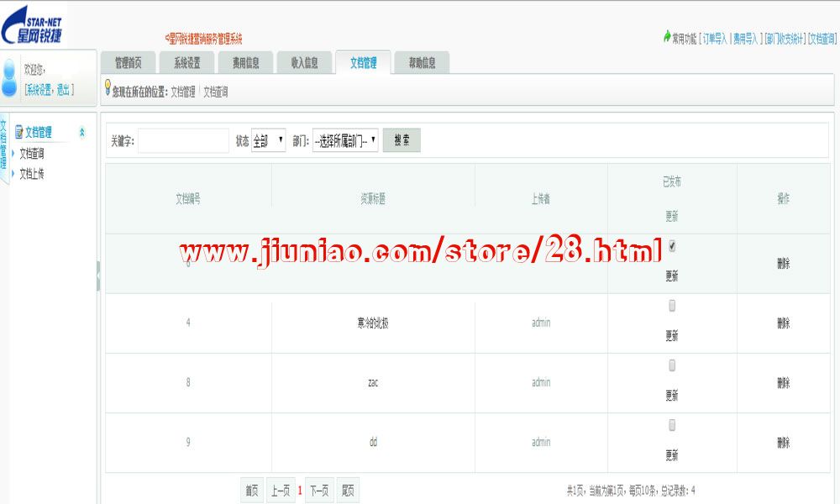Click 更新 for the zac row

[672, 396]
